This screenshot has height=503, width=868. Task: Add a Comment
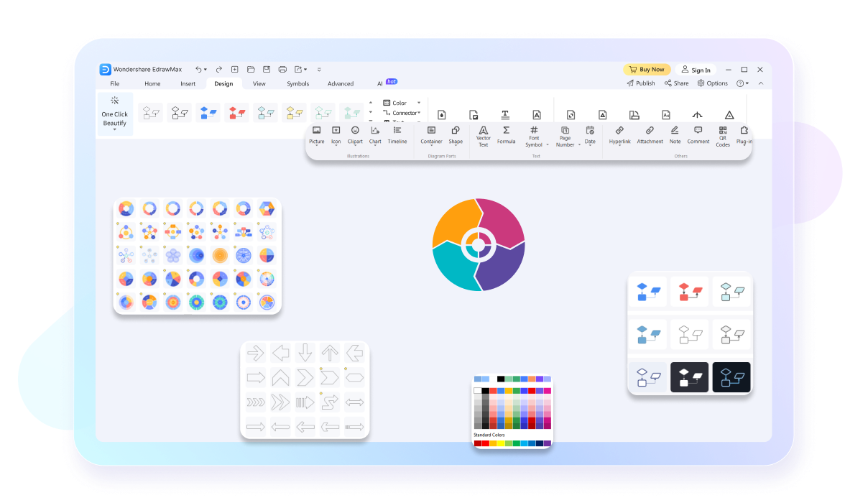click(698, 134)
